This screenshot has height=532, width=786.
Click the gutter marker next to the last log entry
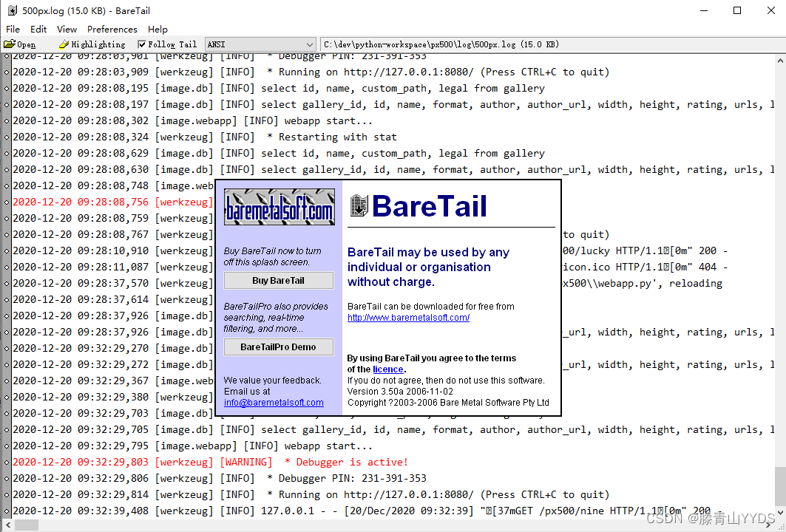(x=5, y=511)
